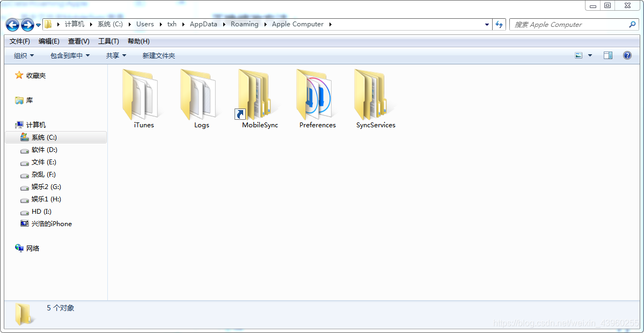Viewport: 644px width, 333px height.
Task: Toggle the preview pane button
Action: click(608, 55)
